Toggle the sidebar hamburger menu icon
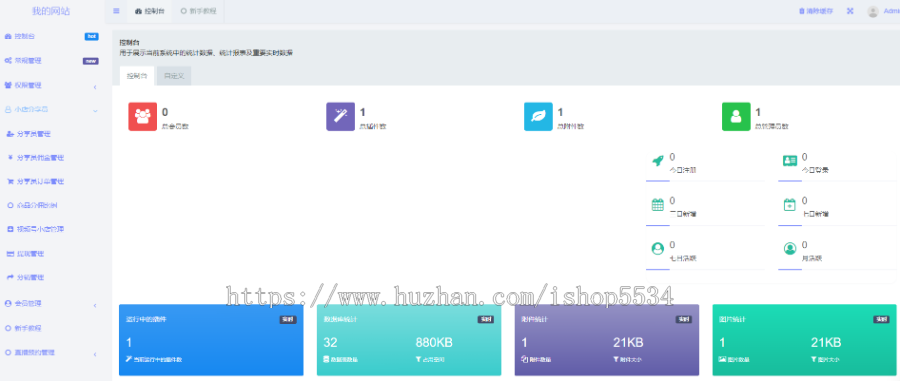 click(117, 11)
